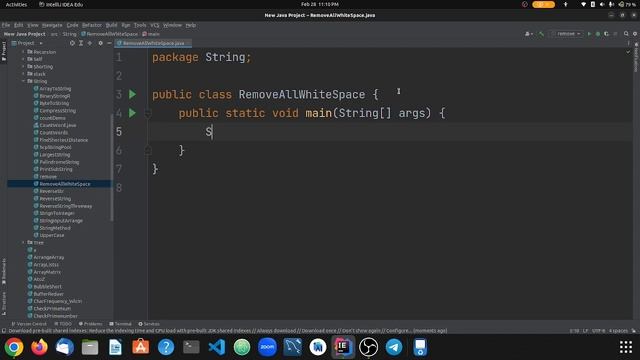The width and height of the screenshot is (640, 360).
Task: Open CountWord.java in project tree
Action: pyautogui.click(x=55, y=125)
